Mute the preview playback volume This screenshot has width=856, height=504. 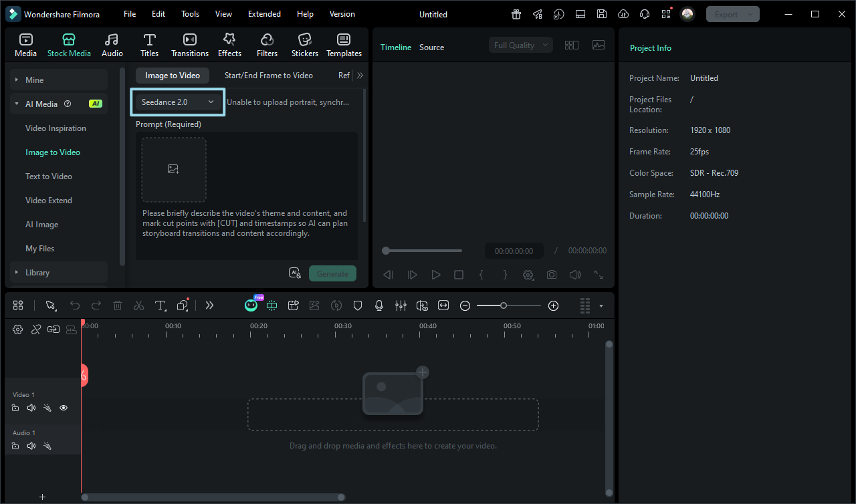[574, 274]
